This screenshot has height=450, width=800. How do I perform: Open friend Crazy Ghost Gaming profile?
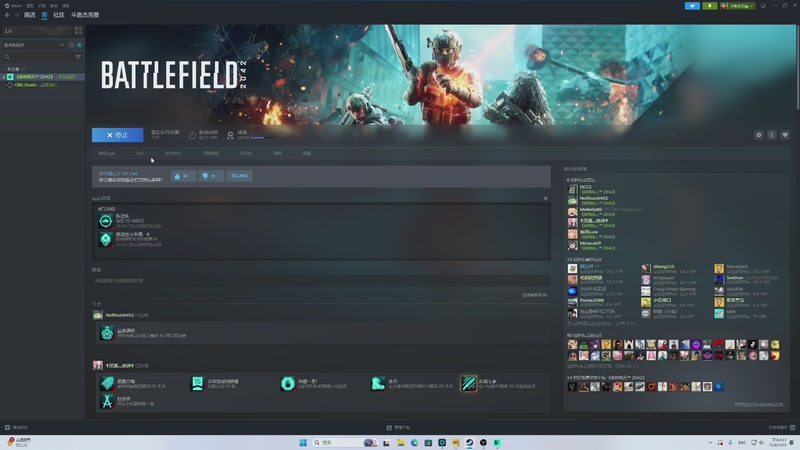click(673, 289)
